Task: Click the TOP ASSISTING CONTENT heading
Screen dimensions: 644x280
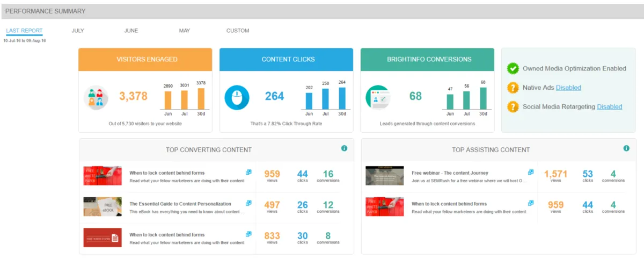Action: pos(491,150)
